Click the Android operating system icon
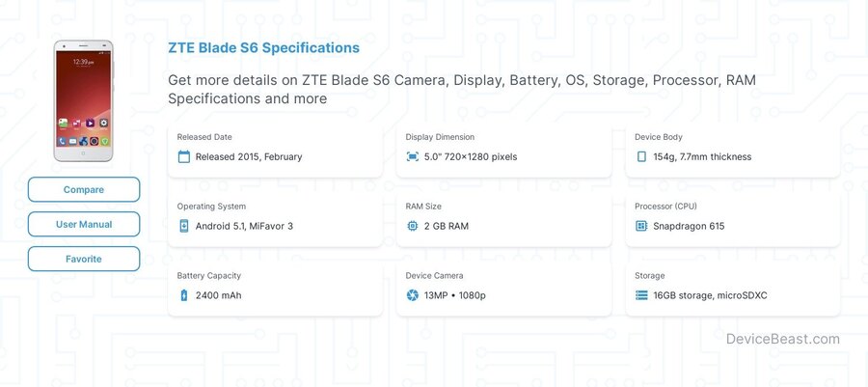Image resolution: width=868 pixels, height=387 pixels. (x=184, y=226)
